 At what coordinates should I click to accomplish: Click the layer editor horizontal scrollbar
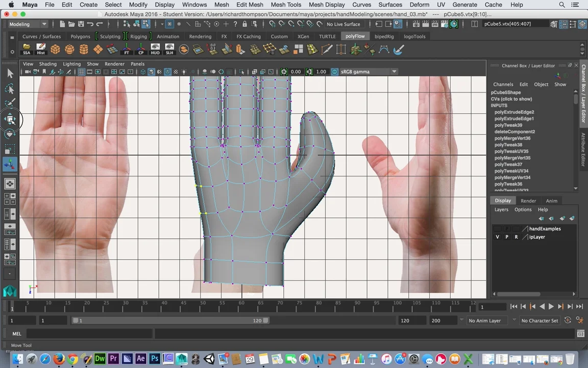pos(519,294)
